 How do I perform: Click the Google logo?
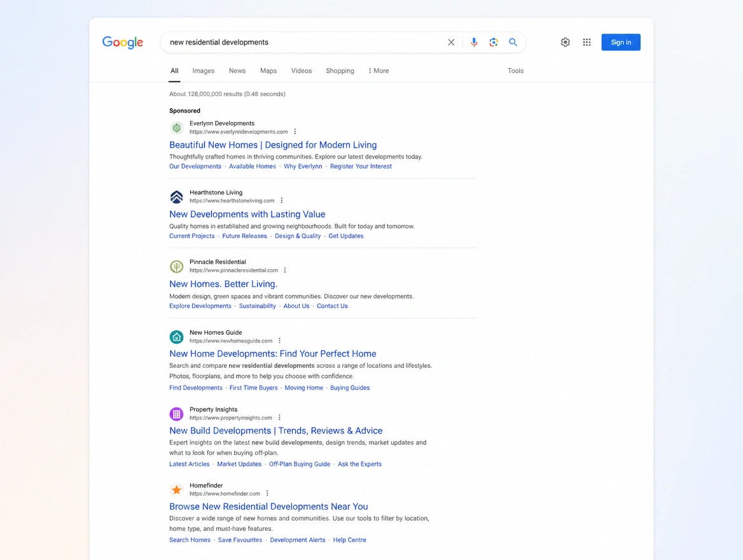123,42
